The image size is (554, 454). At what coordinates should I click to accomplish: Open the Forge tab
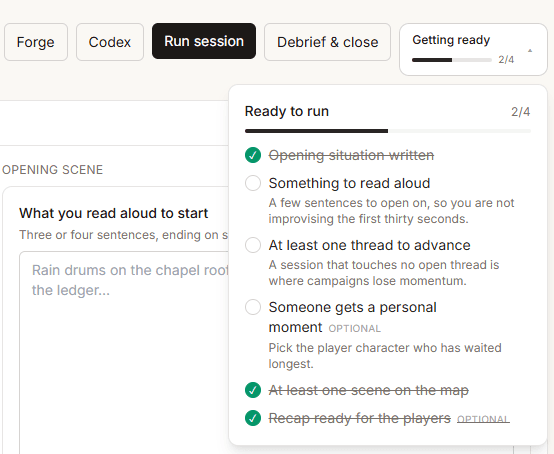pos(36,42)
